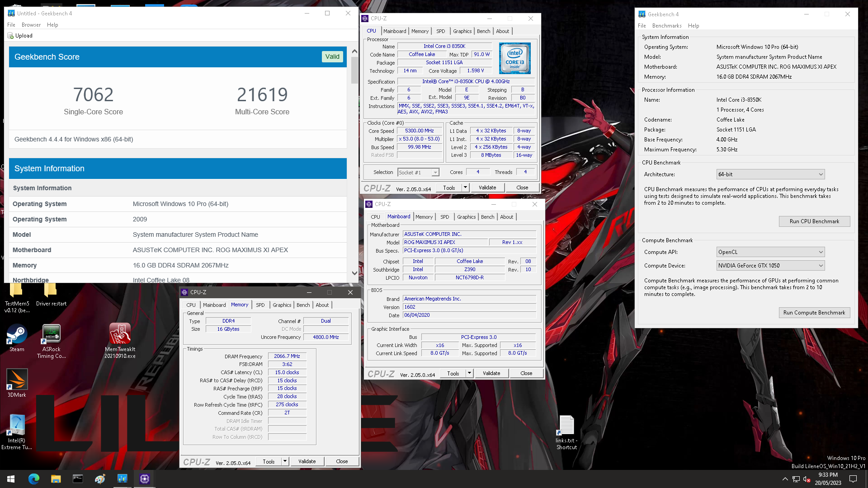Select Graphics tab in CPU-Z Memory window
The image size is (868, 488).
[x=282, y=305]
